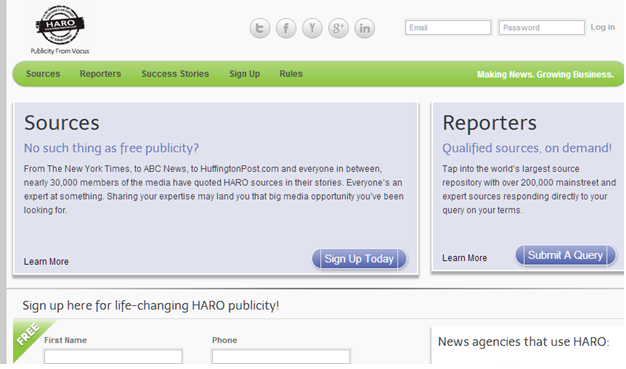This screenshot has height=369, width=626.
Task: Click the Sign Up Today button
Action: coord(359,259)
